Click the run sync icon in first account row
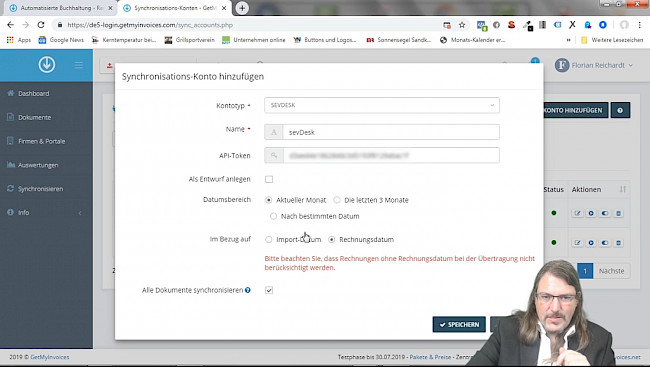Image resolution: width=650 pixels, height=367 pixels. click(x=591, y=213)
